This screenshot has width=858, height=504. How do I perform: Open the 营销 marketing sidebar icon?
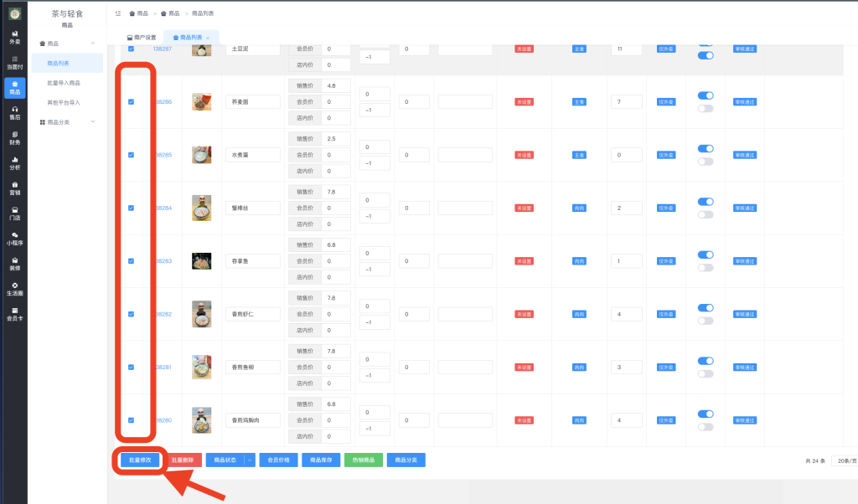(14, 188)
